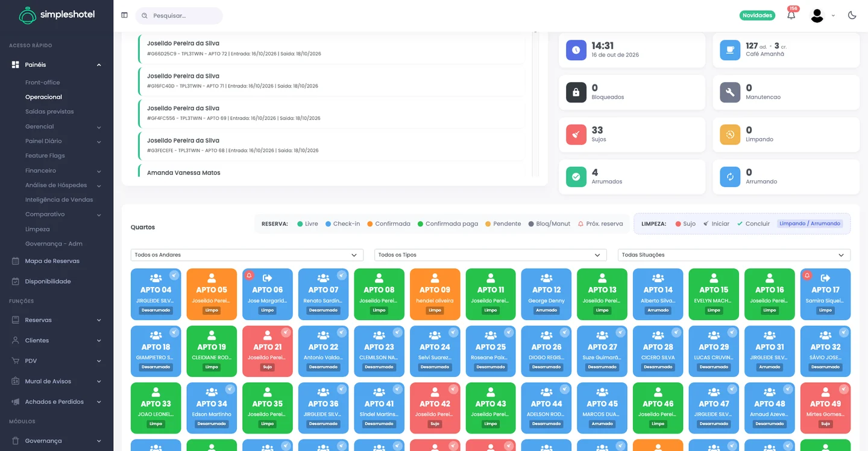The width and height of the screenshot is (868, 451).
Task: Click the orange Limpando icon
Action: [x=730, y=134]
